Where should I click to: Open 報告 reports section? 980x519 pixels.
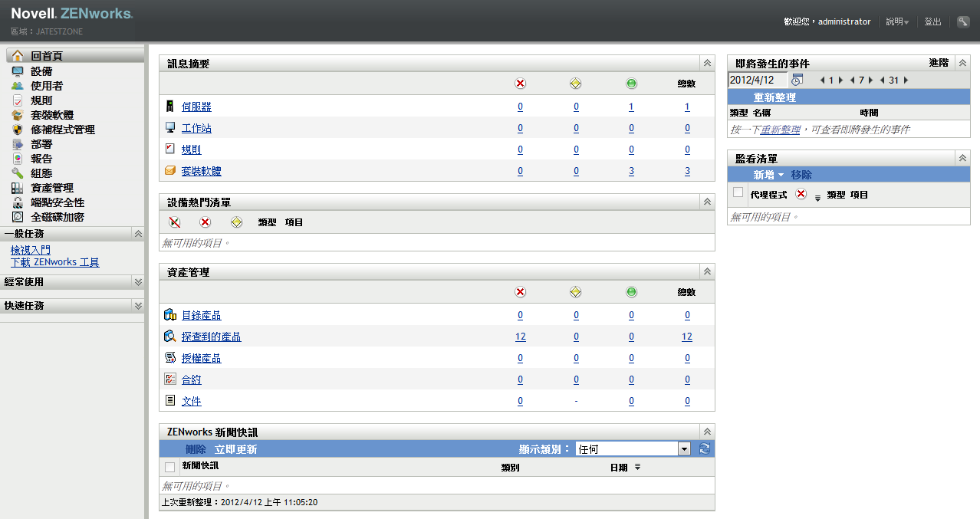point(41,159)
